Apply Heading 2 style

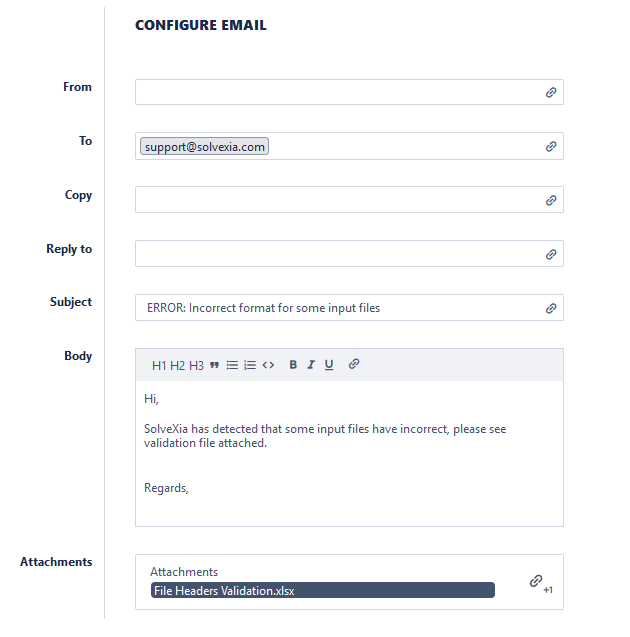pyautogui.click(x=177, y=365)
